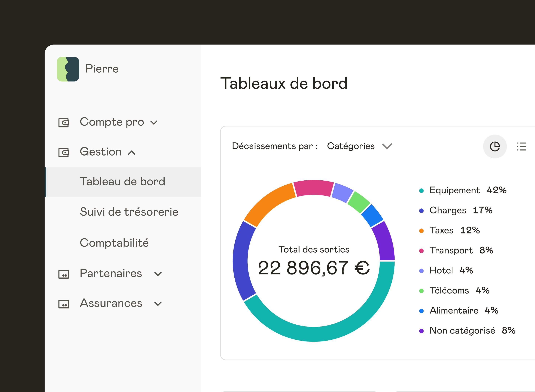Click the Assurances sidebar icon
Screen dimensions: 535x392
pos(64,304)
